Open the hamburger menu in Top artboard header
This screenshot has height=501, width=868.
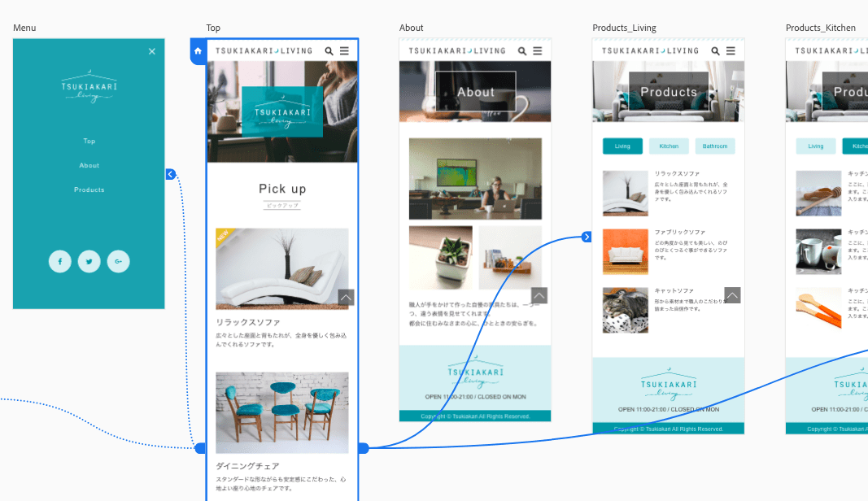point(345,50)
